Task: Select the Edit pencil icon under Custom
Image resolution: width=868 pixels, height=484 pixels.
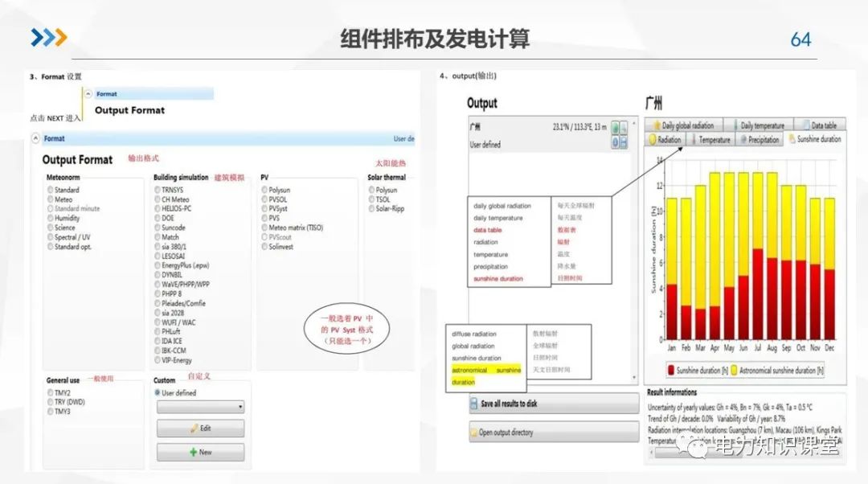Action: 193,428
